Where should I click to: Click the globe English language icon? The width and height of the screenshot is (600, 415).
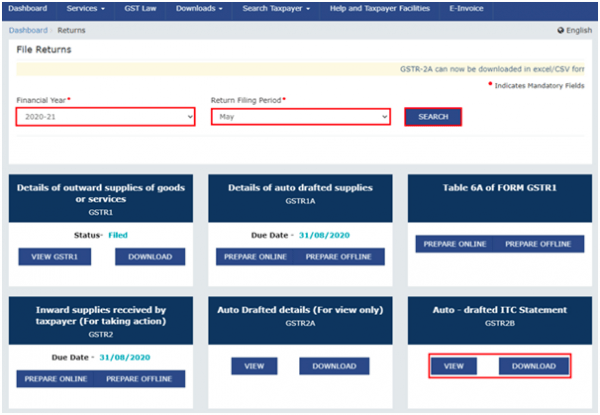pos(561,31)
